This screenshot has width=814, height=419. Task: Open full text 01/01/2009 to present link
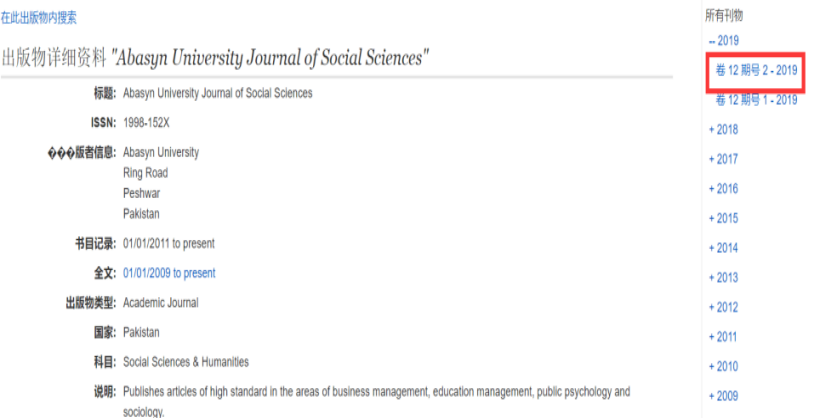click(169, 273)
